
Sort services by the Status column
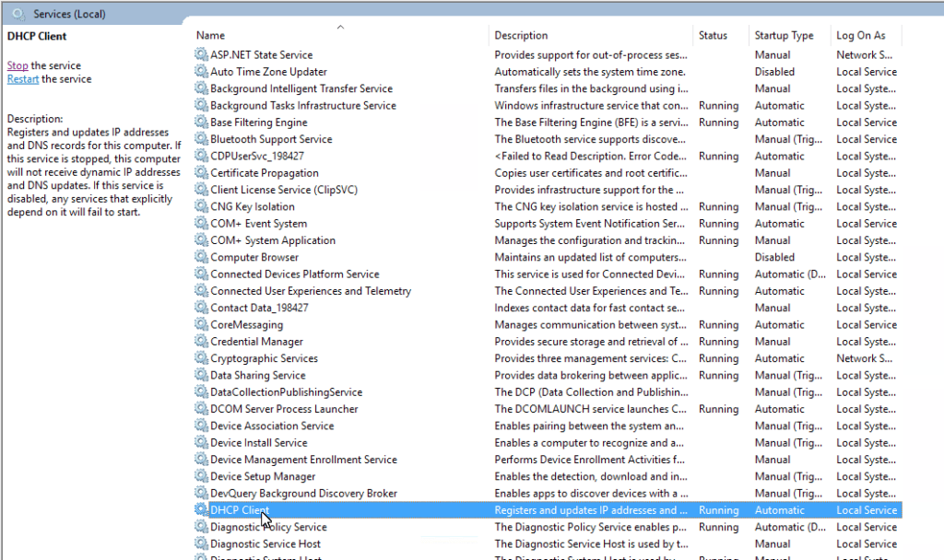click(714, 35)
